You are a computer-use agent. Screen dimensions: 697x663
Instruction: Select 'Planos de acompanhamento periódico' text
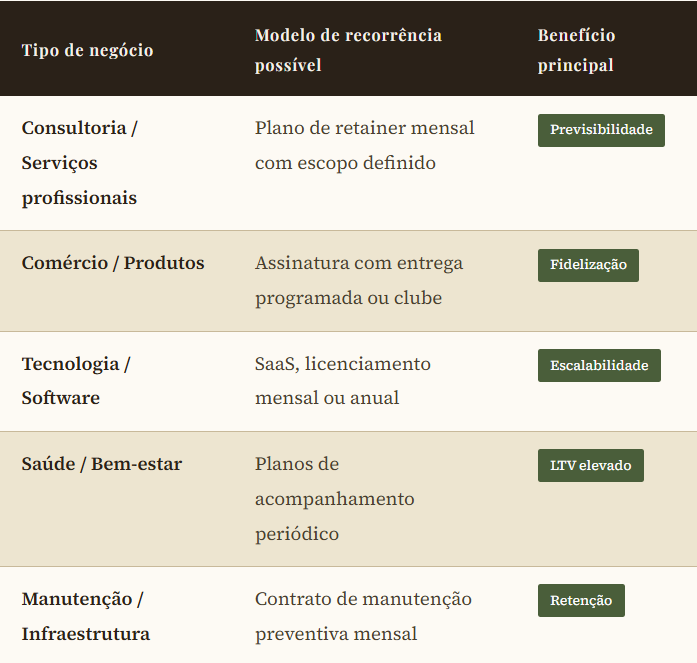tap(334, 498)
